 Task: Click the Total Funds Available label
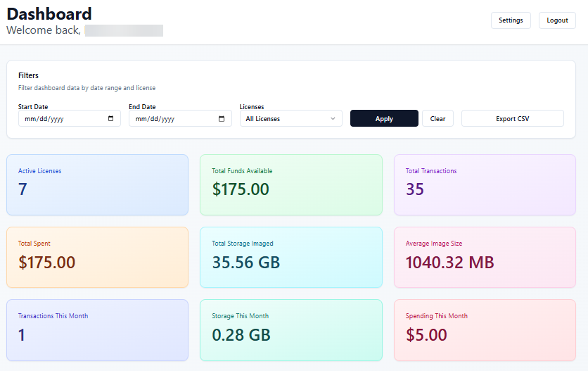pos(242,171)
